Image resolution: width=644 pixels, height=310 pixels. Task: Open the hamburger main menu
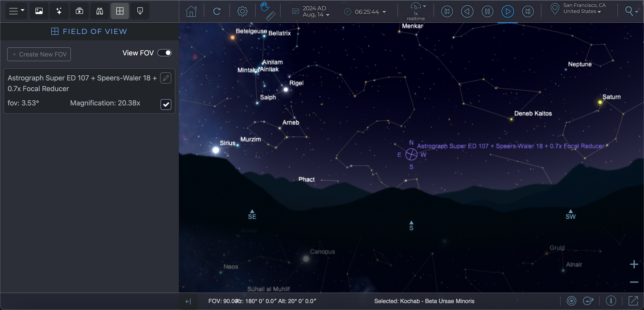pyautogui.click(x=16, y=11)
